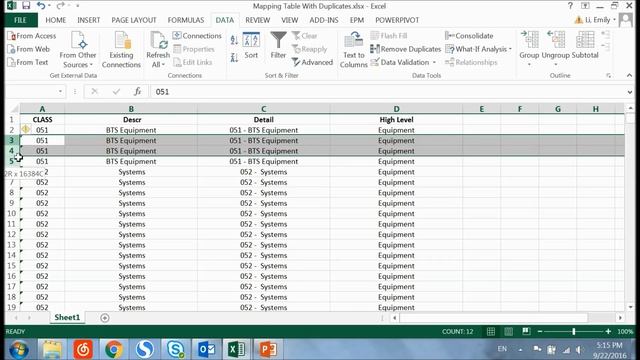Import data From Access
640x360 pixels.
(32, 36)
